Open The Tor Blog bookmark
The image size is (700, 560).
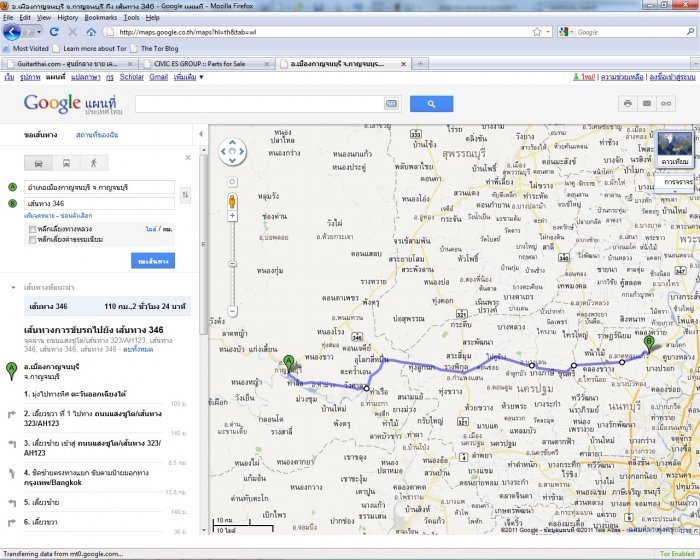(154, 48)
